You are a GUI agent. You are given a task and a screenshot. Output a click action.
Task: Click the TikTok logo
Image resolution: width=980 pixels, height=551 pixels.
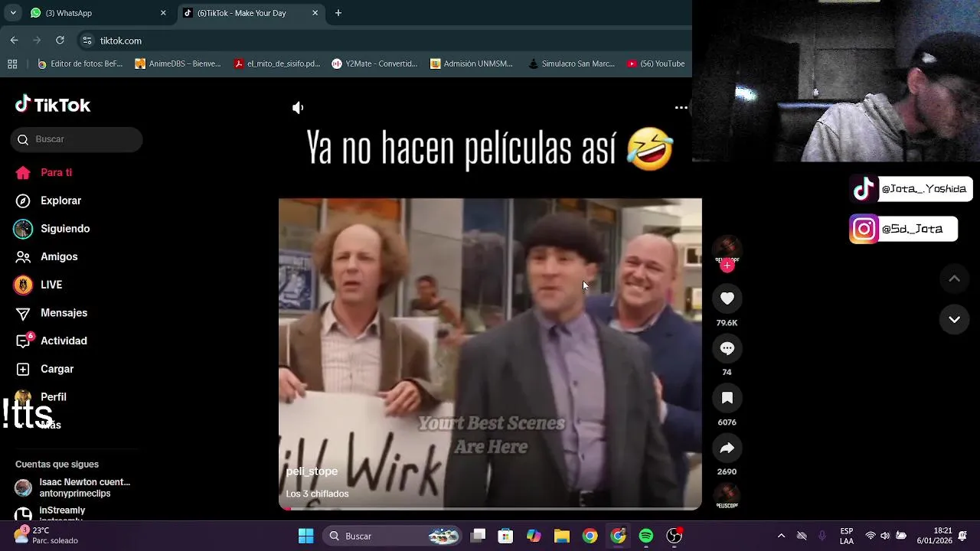click(x=53, y=105)
